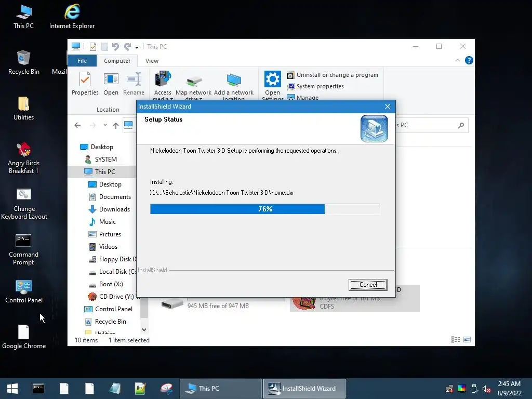
Task: Click Manage in ribbon
Action: 303,97
